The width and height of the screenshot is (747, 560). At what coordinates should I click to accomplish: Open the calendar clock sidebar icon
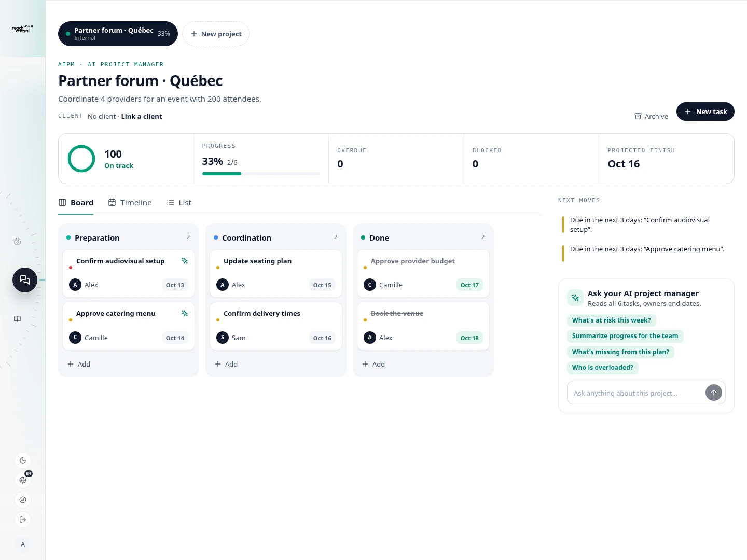point(17,241)
